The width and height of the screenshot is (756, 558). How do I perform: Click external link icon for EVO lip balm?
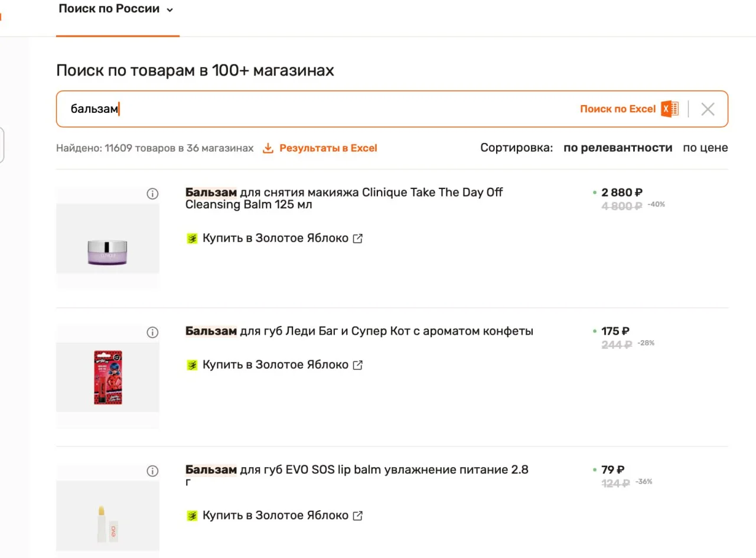(357, 515)
